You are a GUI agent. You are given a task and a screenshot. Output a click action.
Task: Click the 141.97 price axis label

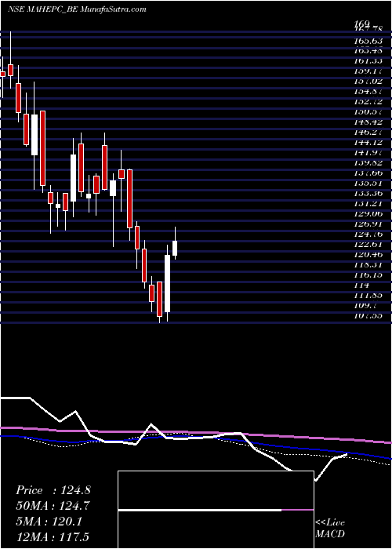(368, 153)
